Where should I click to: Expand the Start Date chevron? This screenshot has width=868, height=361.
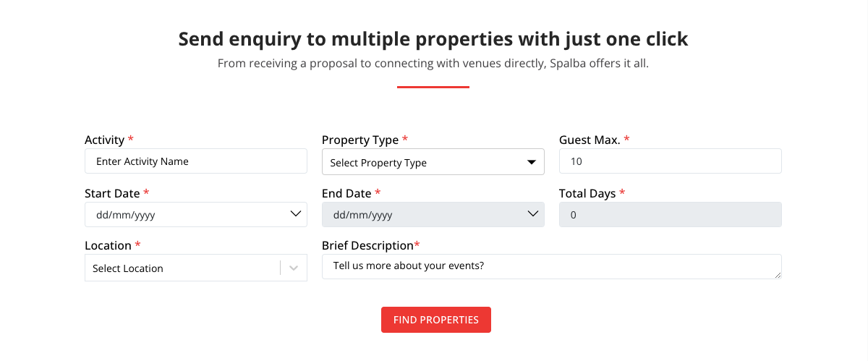pos(295,214)
